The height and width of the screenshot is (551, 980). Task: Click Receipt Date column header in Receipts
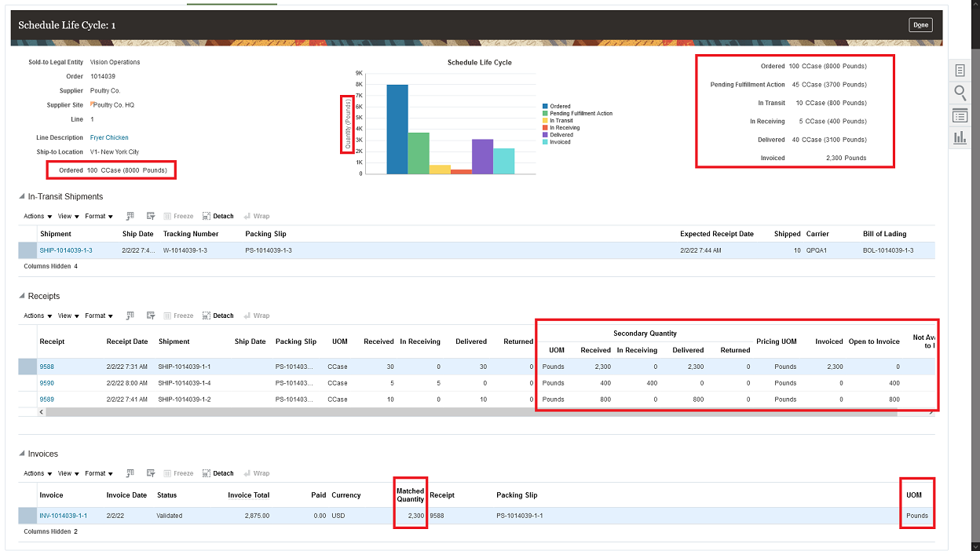pos(127,341)
